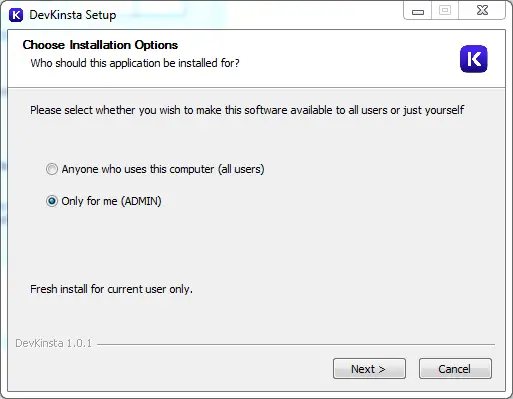The height and width of the screenshot is (399, 513).
Task: Click the 'Please select whether you wish' instruction text
Action: coord(247,110)
